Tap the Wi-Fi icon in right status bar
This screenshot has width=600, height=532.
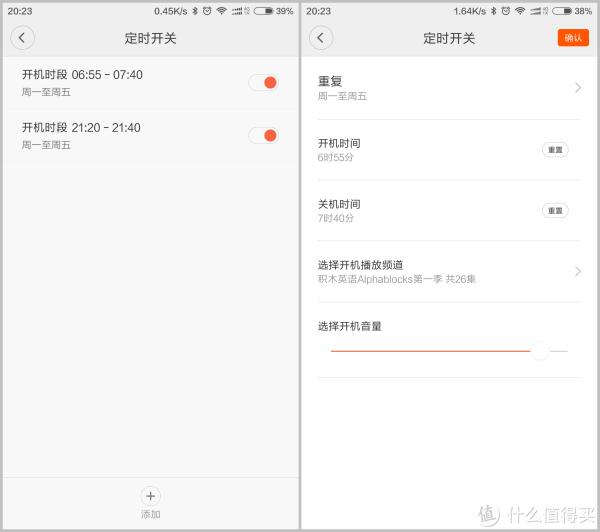[x=520, y=11]
